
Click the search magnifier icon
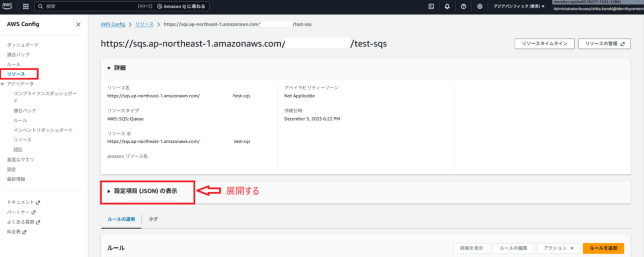(40, 6)
